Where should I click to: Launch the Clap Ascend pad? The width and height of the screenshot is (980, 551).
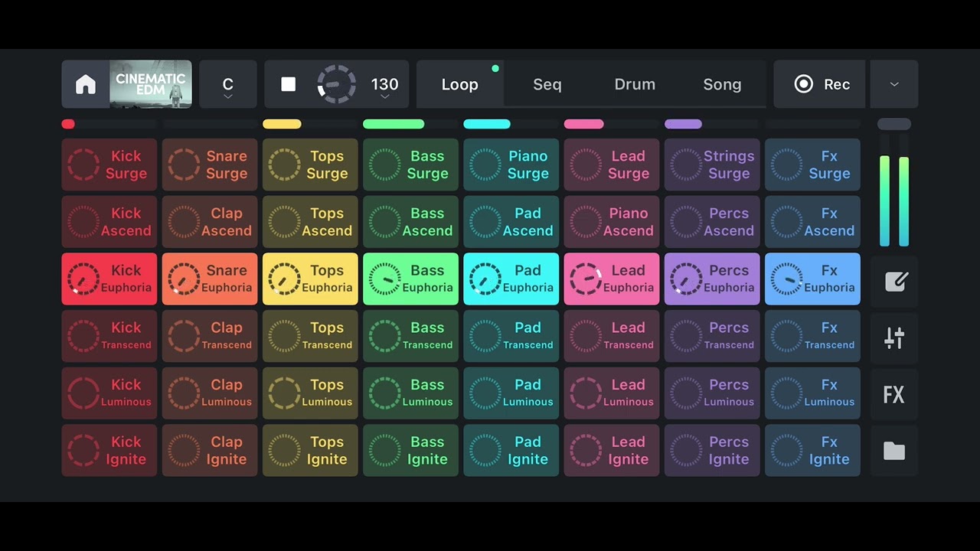click(210, 222)
